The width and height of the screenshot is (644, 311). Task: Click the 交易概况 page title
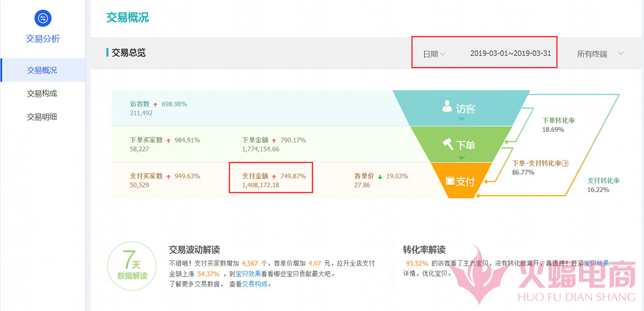(x=128, y=18)
